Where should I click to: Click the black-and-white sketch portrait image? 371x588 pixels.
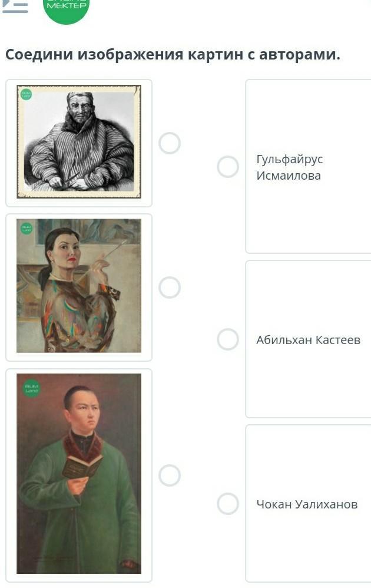pyautogui.click(x=79, y=142)
